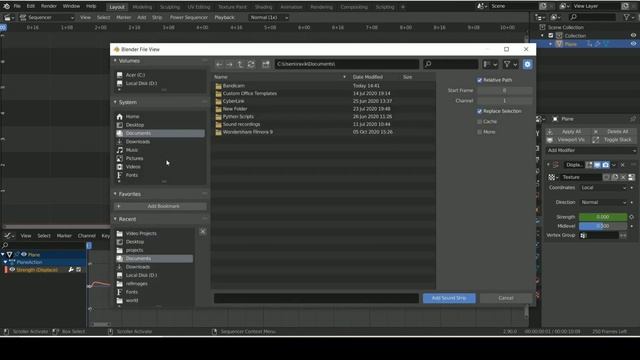Enable the Mono checkbox
This screenshot has height=360, width=640.
pos(480,132)
